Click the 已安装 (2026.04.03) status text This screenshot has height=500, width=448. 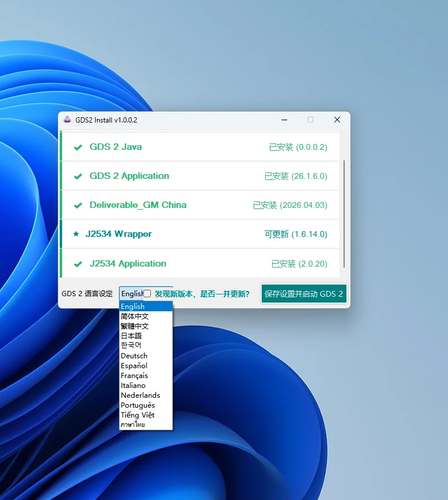290,205
